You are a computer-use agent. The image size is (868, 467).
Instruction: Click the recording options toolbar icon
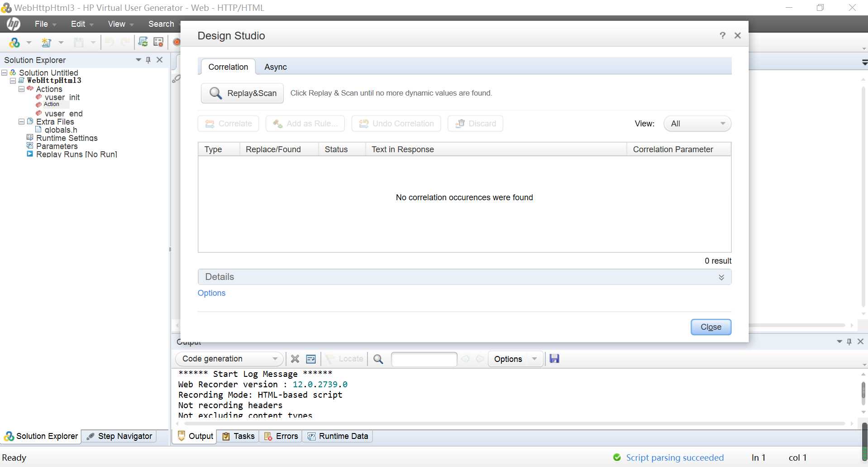pos(158,42)
